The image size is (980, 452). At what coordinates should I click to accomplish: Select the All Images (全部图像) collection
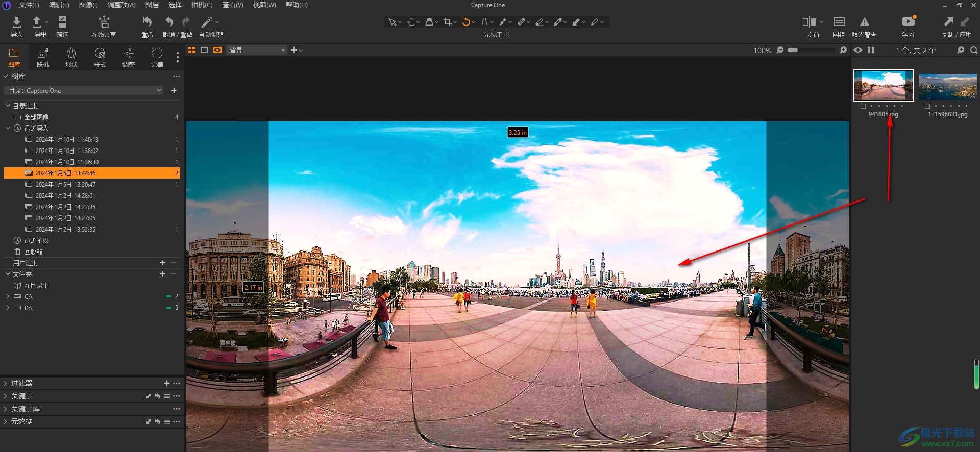click(36, 117)
